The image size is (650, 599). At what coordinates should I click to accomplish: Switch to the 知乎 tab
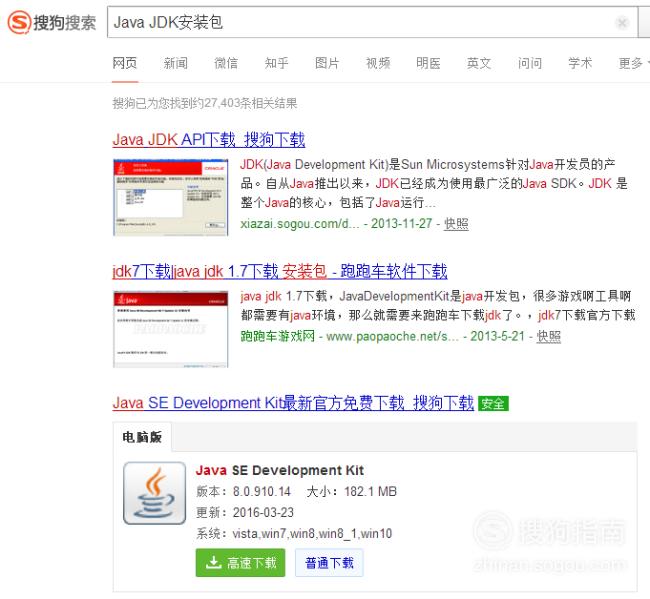(x=276, y=63)
